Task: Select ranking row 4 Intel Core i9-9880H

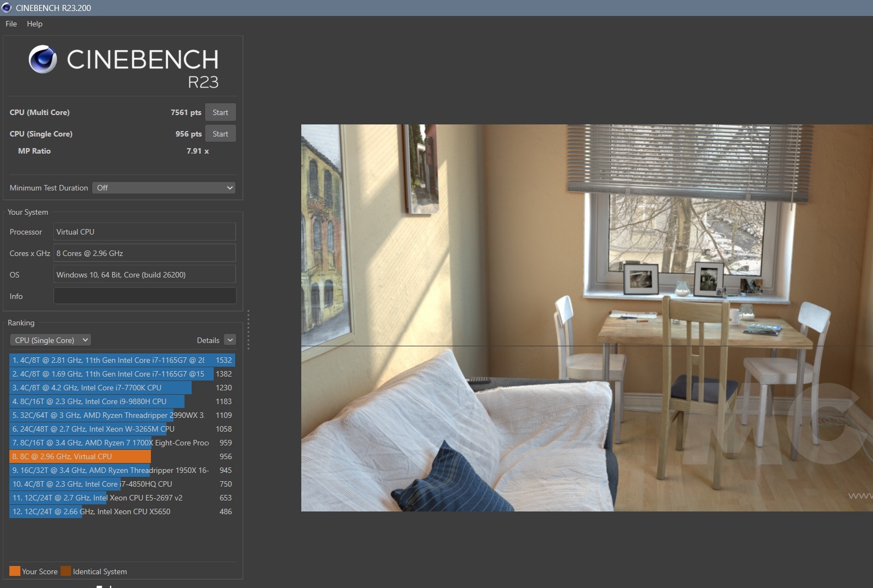Action: [122, 401]
